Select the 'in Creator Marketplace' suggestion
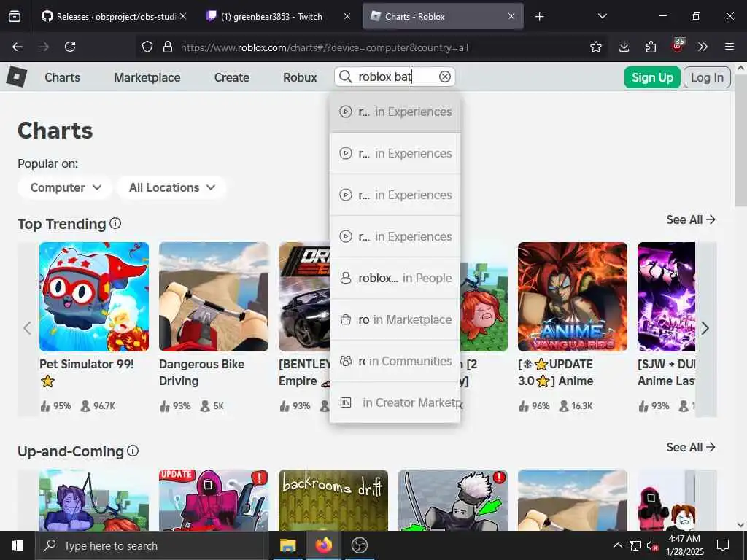This screenshot has height=560, width=747. click(x=395, y=402)
